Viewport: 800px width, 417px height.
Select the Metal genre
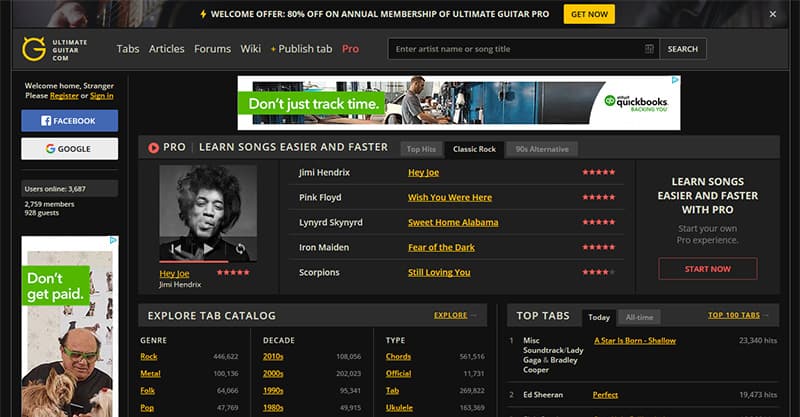tap(151, 374)
